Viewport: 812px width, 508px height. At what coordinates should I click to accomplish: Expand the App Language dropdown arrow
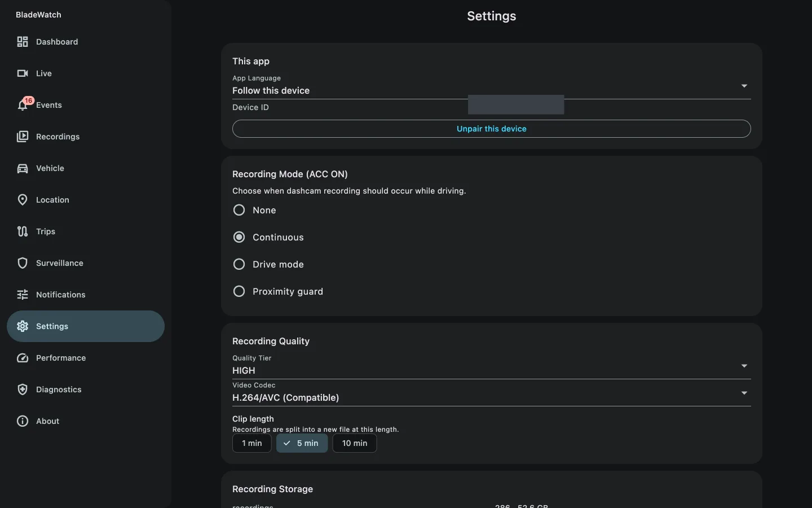[744, 86]
